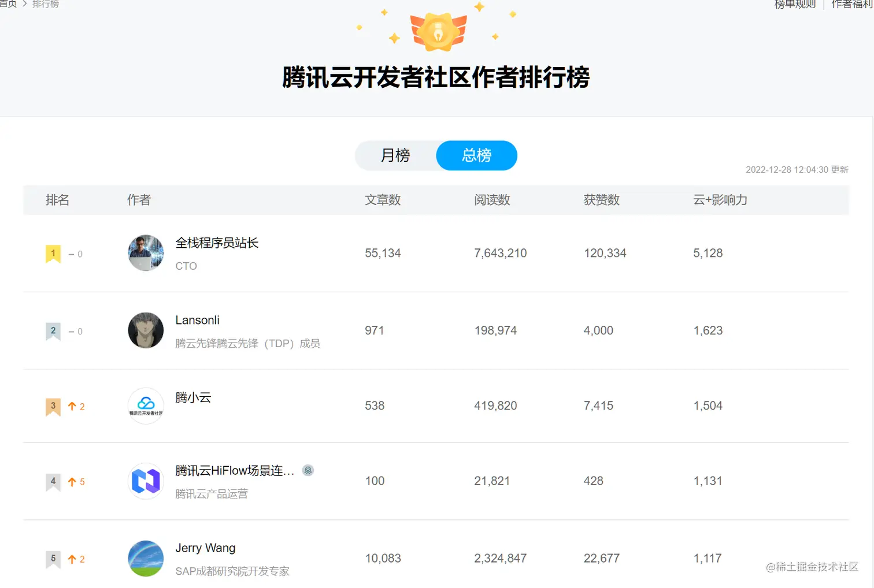Screen dimensions: 874x588
Task: Click article count 55,134
Action: coord(383,253)
